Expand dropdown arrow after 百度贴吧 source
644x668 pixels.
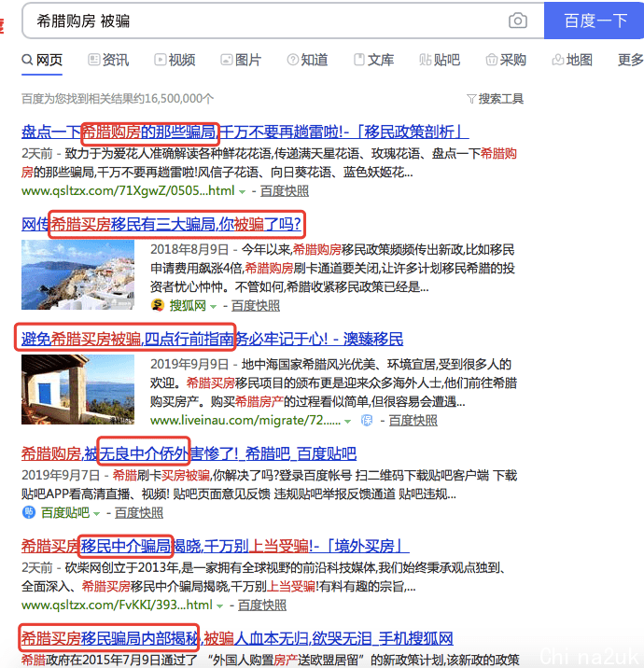click(x=96, y=513)
